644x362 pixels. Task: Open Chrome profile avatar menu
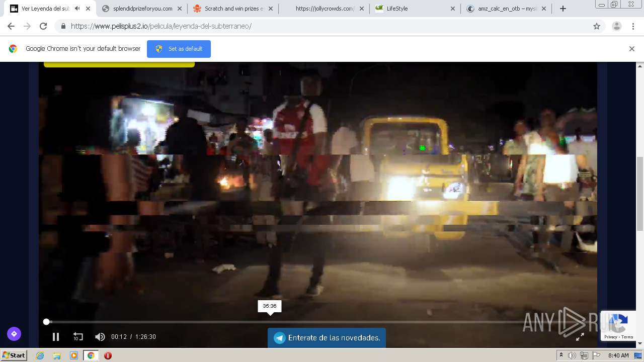(616, 26)
